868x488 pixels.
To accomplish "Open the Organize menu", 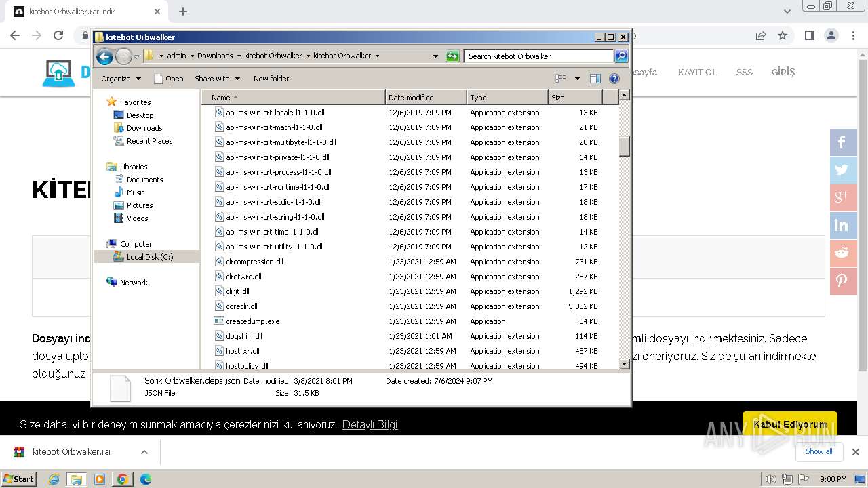I will click(121, 79).
